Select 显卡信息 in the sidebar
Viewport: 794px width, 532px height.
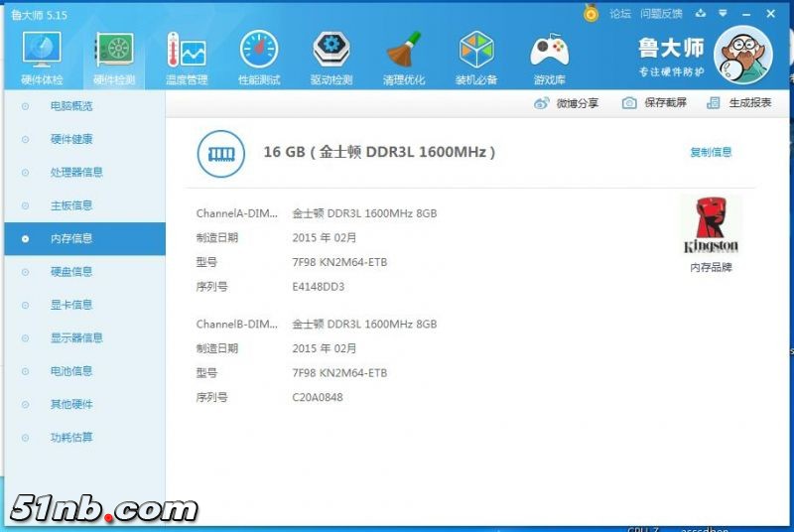[71, 305]
